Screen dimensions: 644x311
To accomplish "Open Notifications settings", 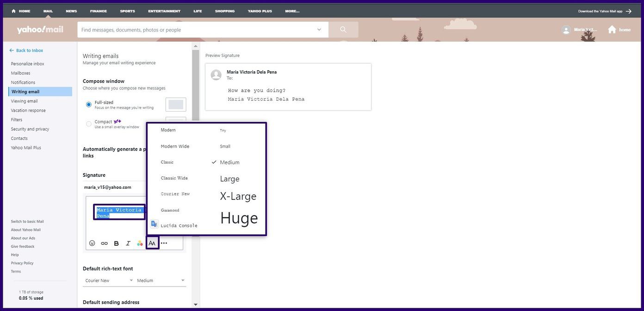I will point(23,82).
